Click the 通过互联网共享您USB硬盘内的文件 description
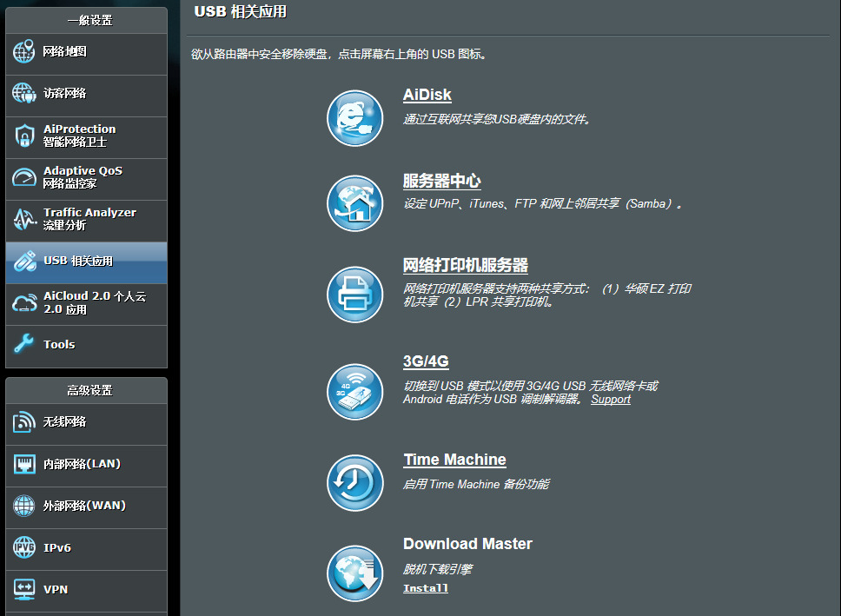Image resolution: width=841 pixels, height=616 pixels. click(x=497, y=119)
